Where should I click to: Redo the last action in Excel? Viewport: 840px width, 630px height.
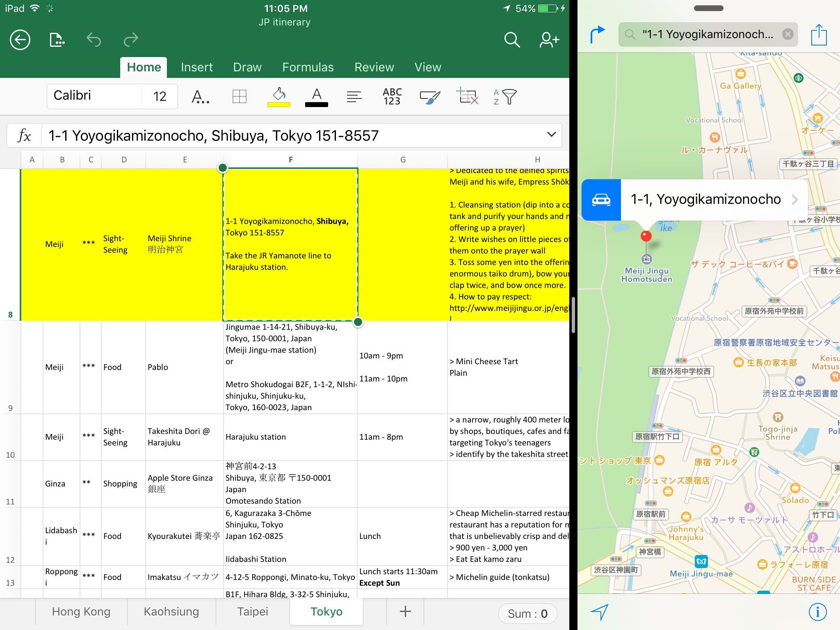tap(131, 40)
